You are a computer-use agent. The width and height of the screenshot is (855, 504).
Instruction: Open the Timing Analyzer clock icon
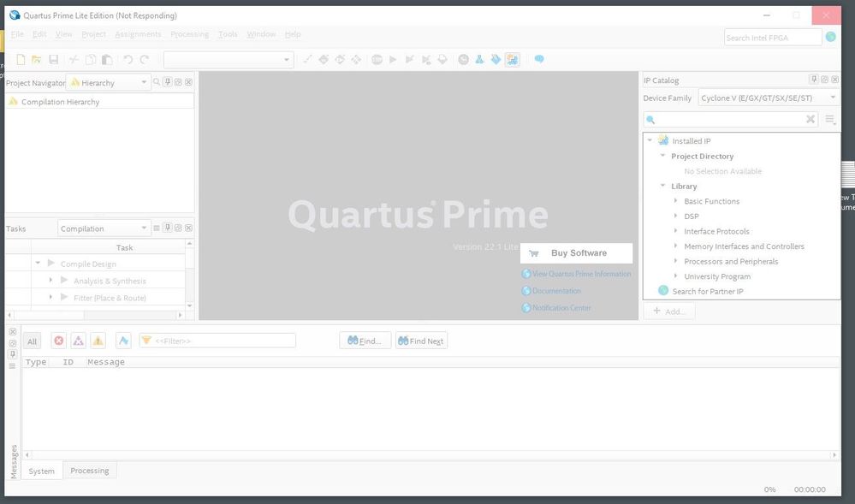[x=463, y=59]
